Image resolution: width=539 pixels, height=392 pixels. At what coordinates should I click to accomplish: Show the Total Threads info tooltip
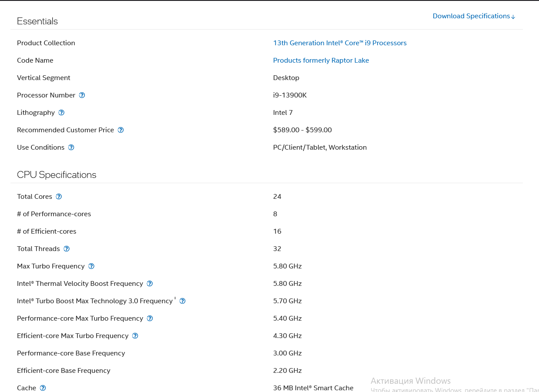pyautogui.click(x=67, y=249)
